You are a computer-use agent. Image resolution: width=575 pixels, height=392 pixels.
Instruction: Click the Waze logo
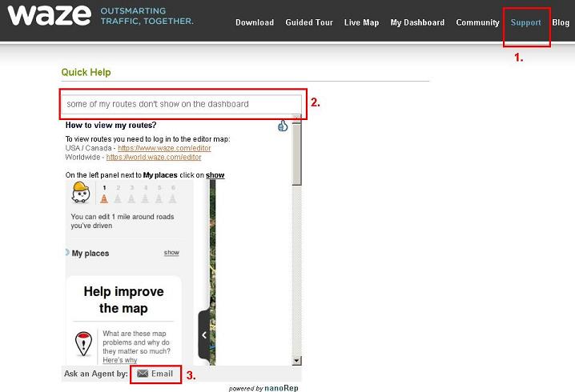[x=49, y=15]
